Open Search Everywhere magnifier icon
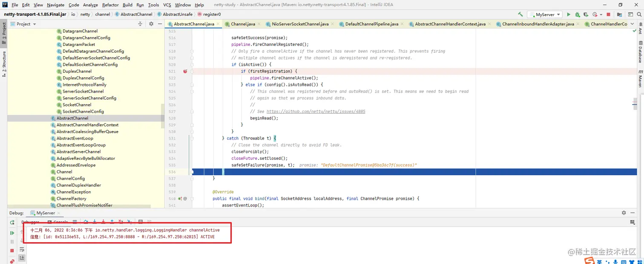The width and height of the screenshot is (644, 264). (x=639, y=14)
